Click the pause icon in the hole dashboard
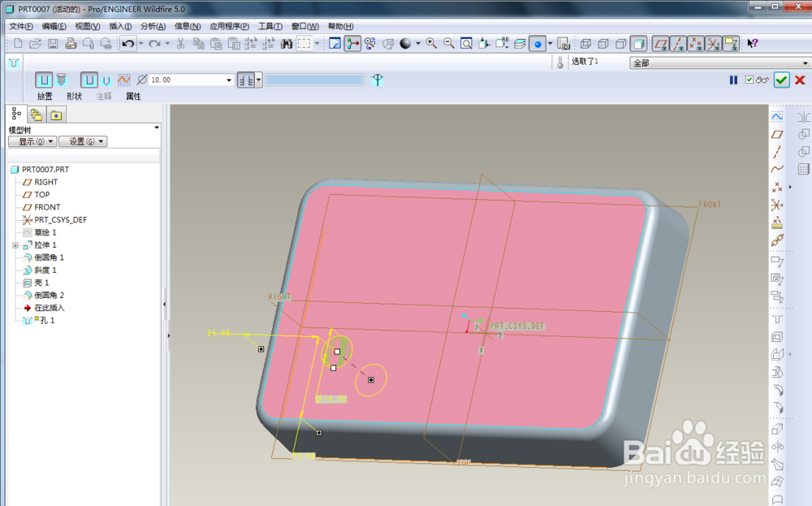Image resolution: width=812 pixels, height=506 pixels. [733, 80]
